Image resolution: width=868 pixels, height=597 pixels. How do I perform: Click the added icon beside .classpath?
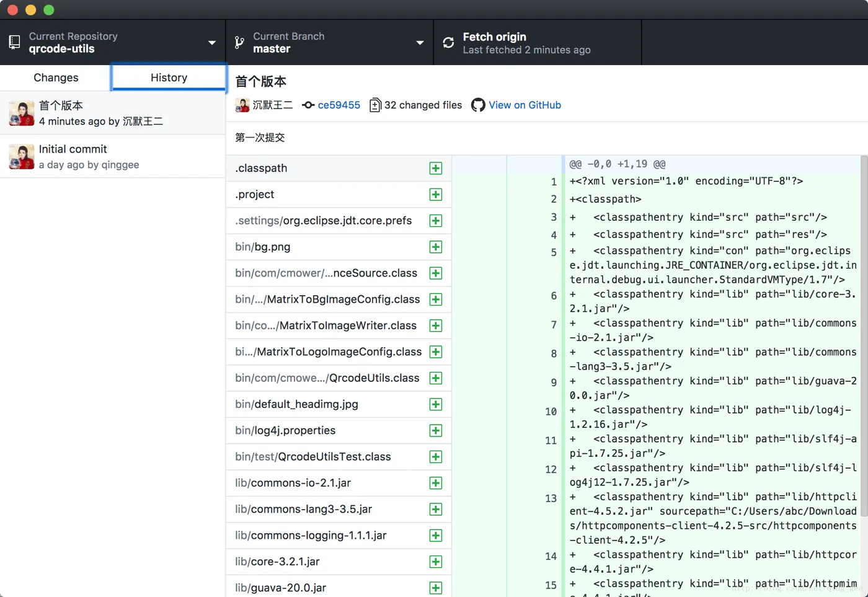[436, 169]
